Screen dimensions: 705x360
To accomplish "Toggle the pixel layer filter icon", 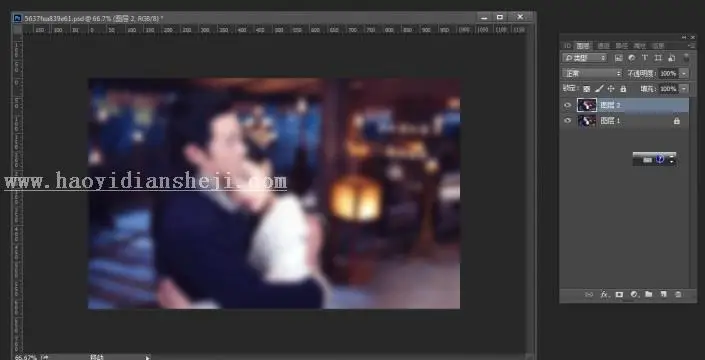I will click(619, 58).
